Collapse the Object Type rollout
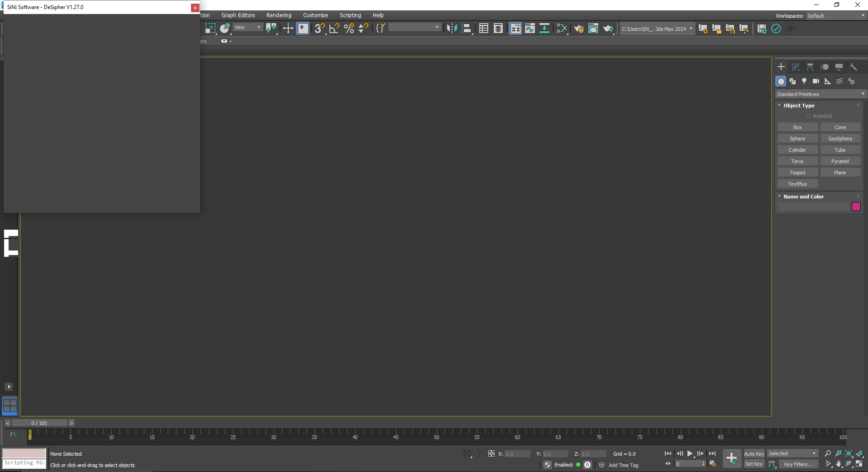This screenshot has height=472, width=868. pyautogui.click(x=799, y=106)
